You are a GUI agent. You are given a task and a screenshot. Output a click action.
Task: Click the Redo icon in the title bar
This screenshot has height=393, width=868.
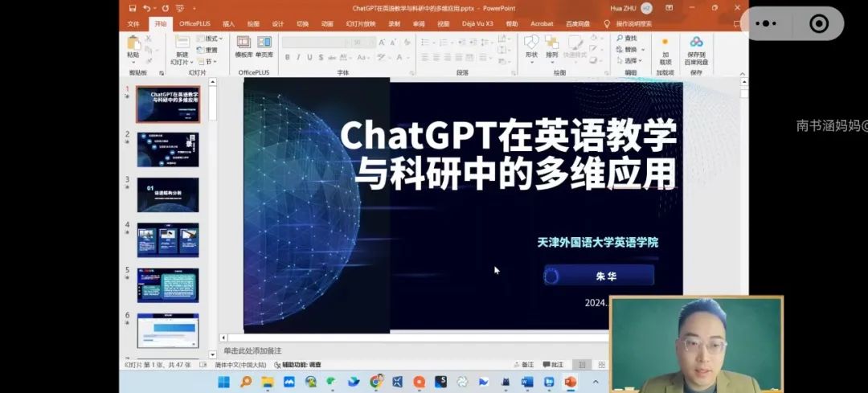[x=165, y=8]
